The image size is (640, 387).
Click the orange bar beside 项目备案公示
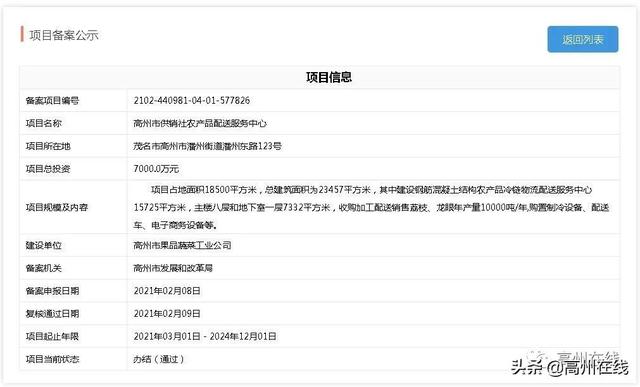click(x=22, y=34)
